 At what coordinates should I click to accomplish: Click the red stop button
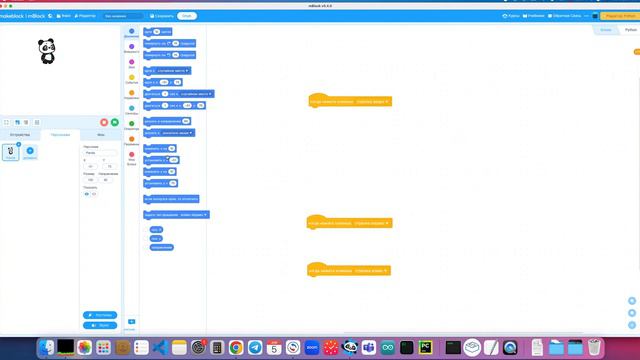104,122
